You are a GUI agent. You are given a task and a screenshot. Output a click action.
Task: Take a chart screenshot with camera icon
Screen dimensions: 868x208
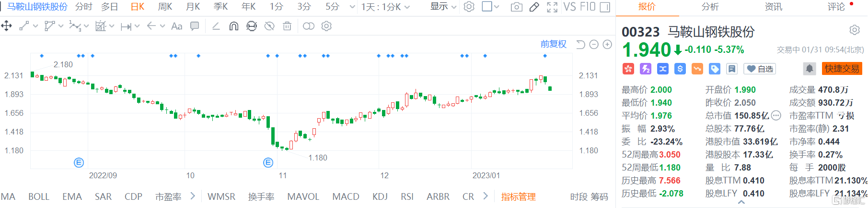(516, 7)
